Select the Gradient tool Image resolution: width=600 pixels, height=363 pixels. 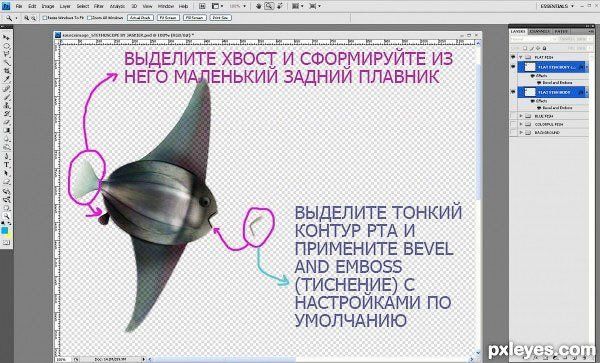click(x=7, y=130)
